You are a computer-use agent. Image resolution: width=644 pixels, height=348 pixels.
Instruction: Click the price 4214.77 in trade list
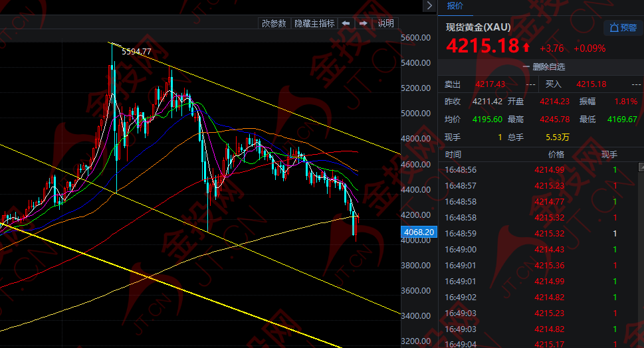tap(549, 202)
